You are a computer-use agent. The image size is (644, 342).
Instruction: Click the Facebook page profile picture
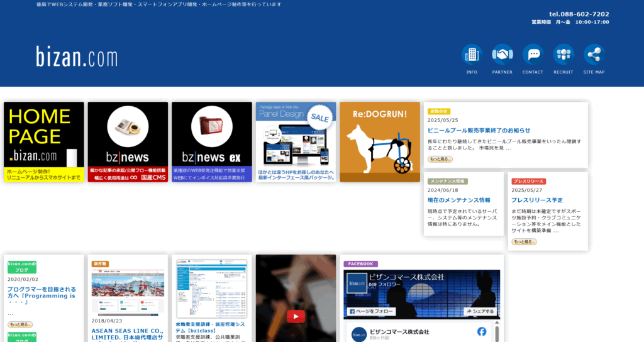pyautogui.click(x=357, y=284)
